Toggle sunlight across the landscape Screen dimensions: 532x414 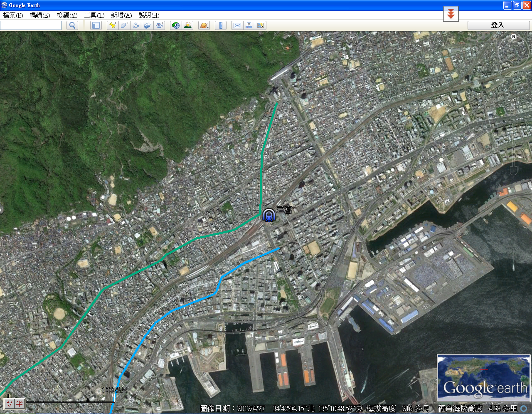tap(187, 25)
